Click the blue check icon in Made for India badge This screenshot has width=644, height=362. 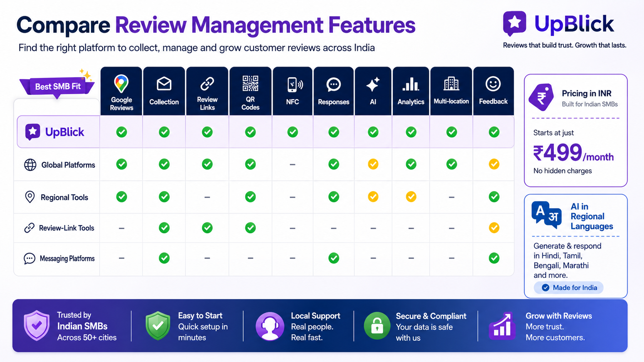tap(545, 288)
